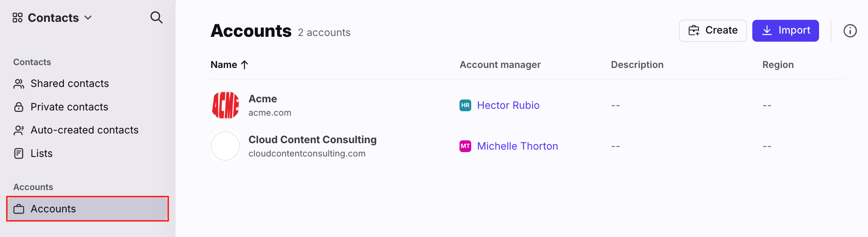This screenshot has height=237, width=868.
Task: Click the blank Cloud Content Consulting avatar
Action: [225, 146]
